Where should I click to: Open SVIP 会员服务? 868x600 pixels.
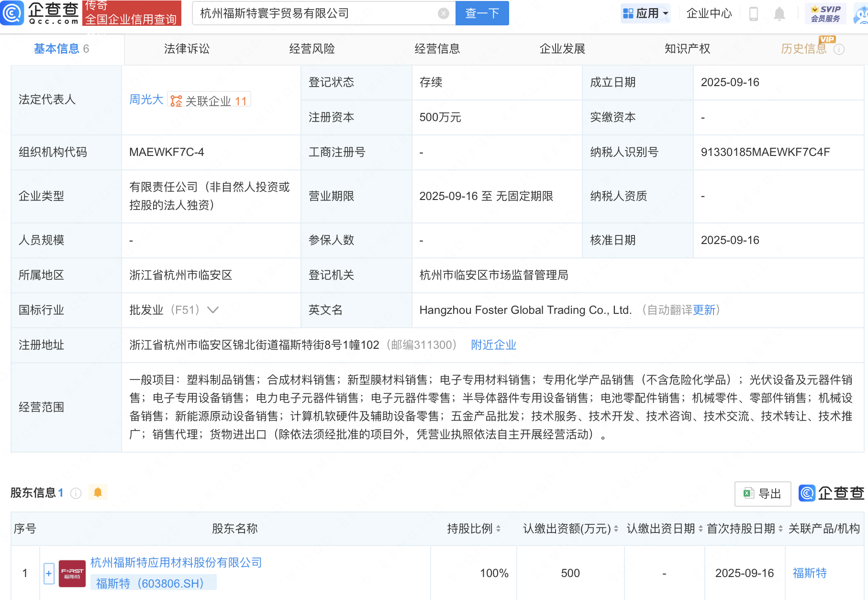tap(825, 13)
